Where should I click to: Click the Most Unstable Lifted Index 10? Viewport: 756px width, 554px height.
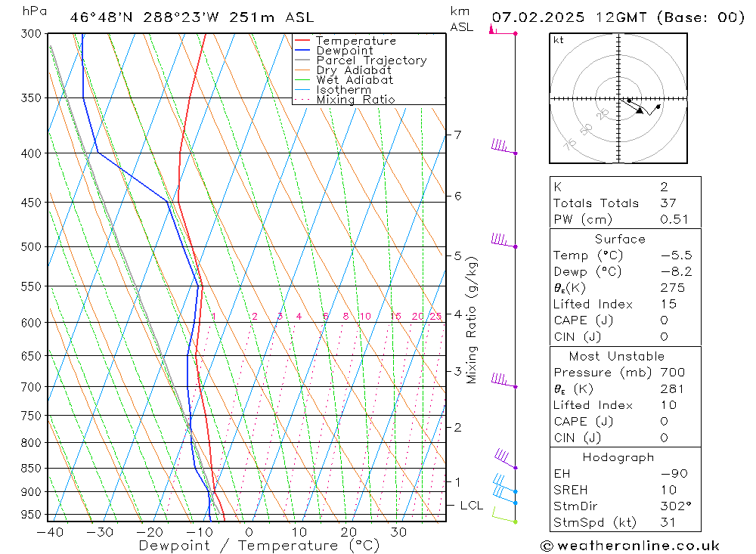(669, 405)
